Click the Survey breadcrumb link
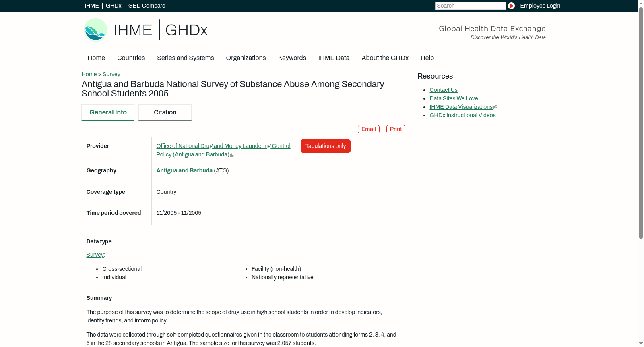 [x=111, y=74]
